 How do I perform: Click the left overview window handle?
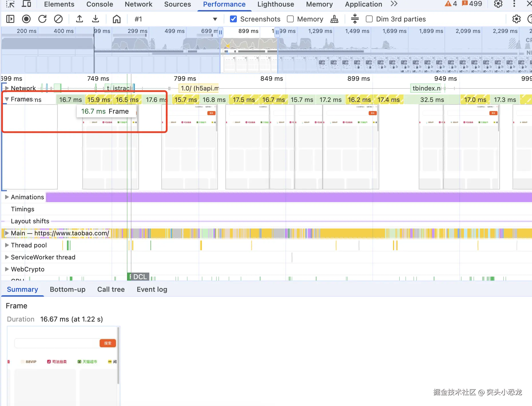tap(221, 32)
